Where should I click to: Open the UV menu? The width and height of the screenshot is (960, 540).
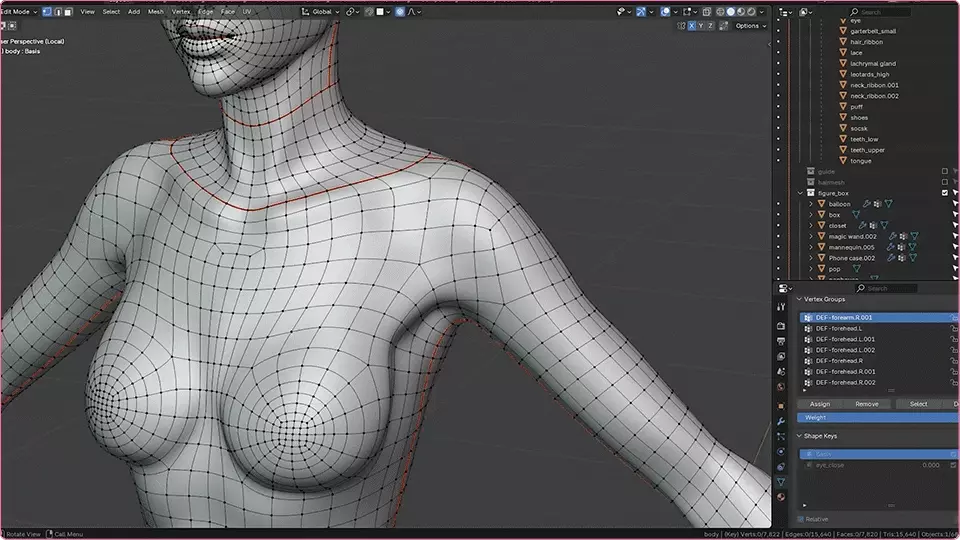(247, 12)
